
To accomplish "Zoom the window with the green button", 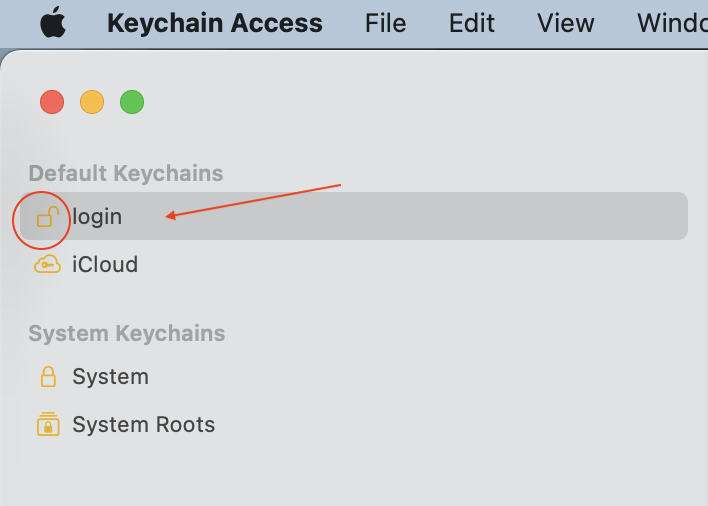I will pos(132,102).
